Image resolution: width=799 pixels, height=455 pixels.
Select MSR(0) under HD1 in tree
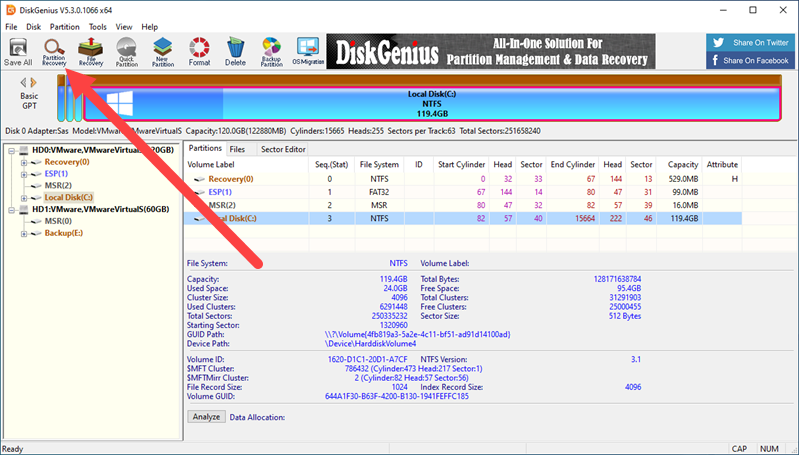point(58,221)
